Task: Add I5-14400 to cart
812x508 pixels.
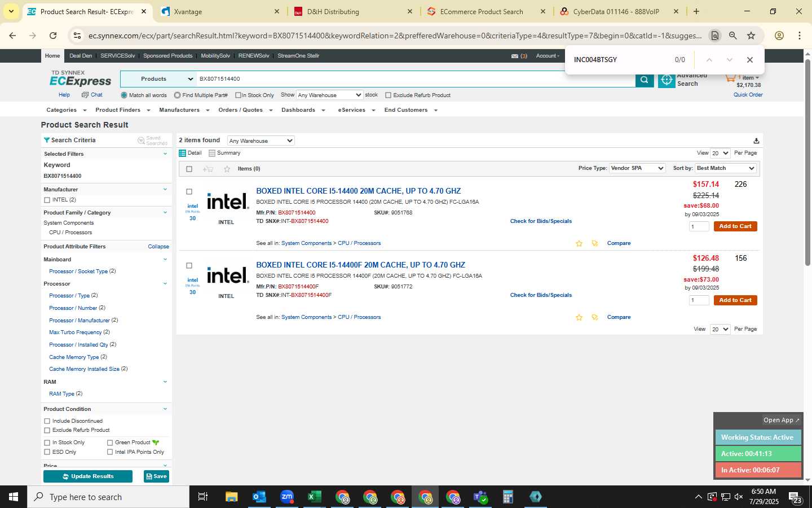Action: pyautogui.click(x=735, y=226)
